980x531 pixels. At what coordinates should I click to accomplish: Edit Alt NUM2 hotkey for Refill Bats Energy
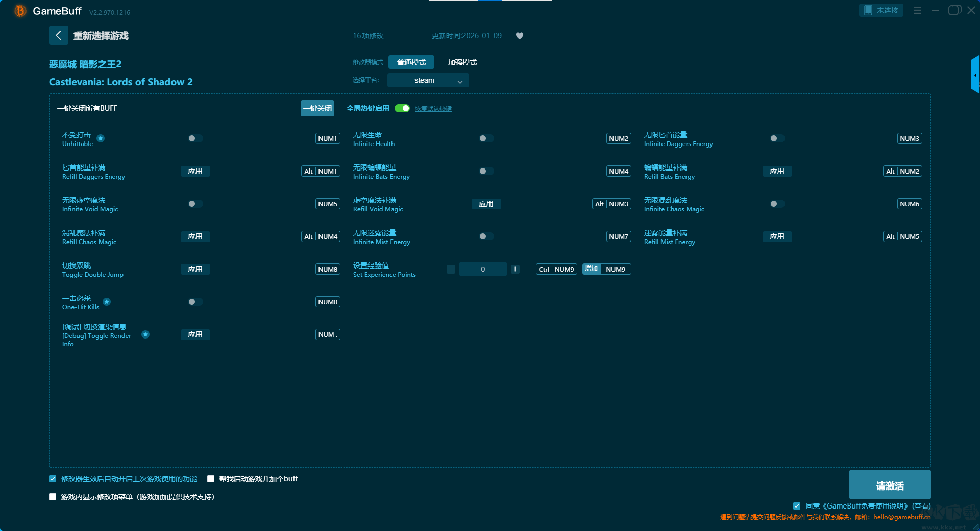902,171
